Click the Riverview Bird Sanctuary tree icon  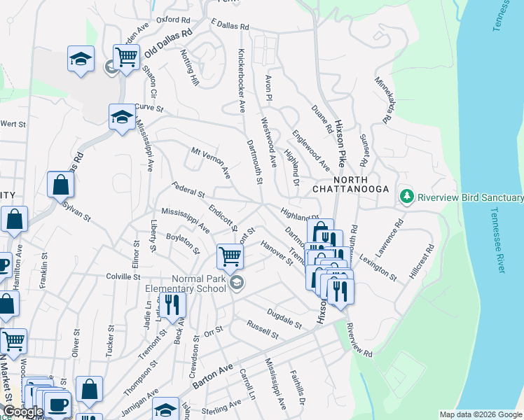407,197
